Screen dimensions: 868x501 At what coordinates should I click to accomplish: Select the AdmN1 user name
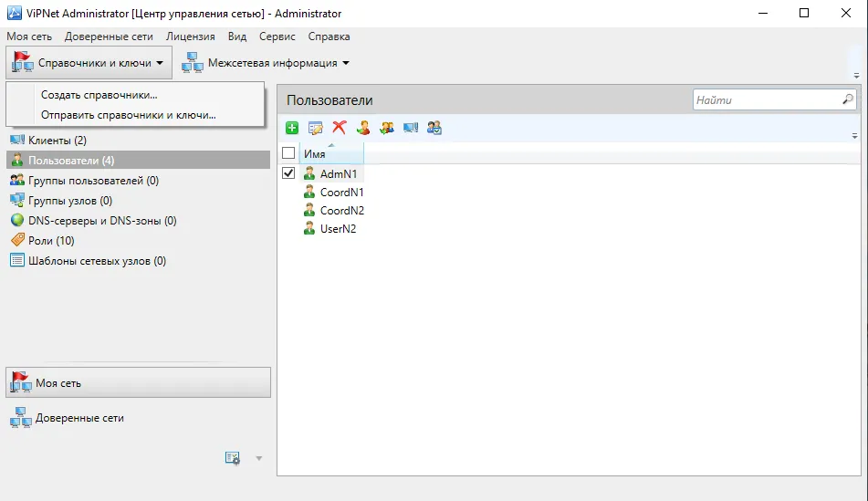[339, 173]
